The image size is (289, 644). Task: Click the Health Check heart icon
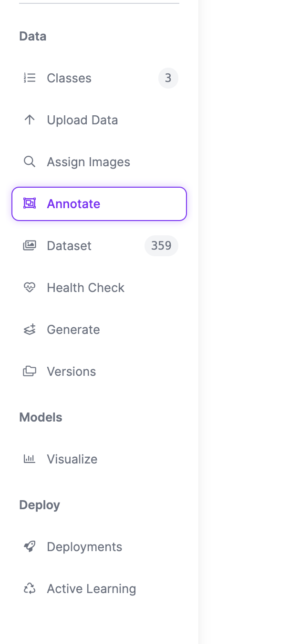coord(30,288)
